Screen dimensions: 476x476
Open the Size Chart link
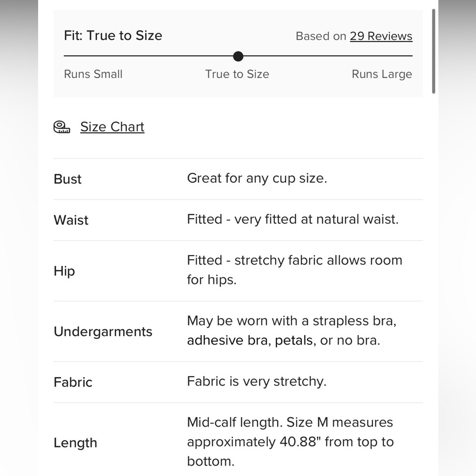(x=112, y=127)
